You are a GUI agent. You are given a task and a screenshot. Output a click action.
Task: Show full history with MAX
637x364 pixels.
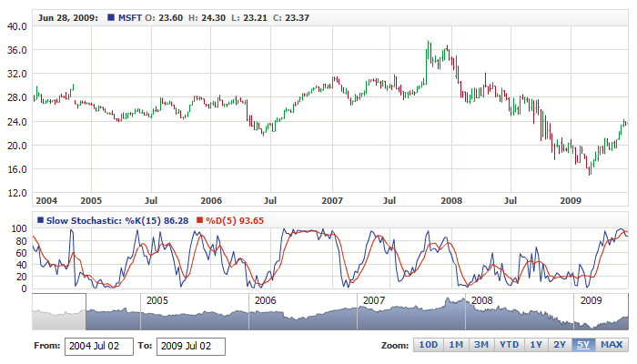tap(612, 345)
